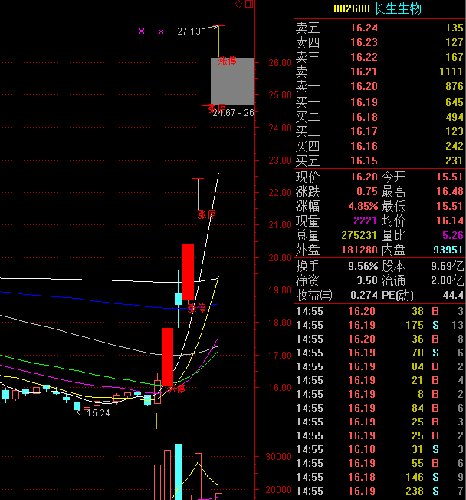466x500 pixels.
Task: Click the cyan candlestick near 19.00
Action: [x=179, y=299]
